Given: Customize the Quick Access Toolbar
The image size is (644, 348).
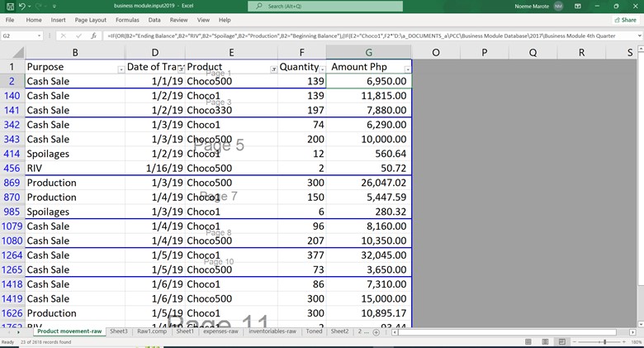Looking at the screenshot, I should click(x=54, y=7).
